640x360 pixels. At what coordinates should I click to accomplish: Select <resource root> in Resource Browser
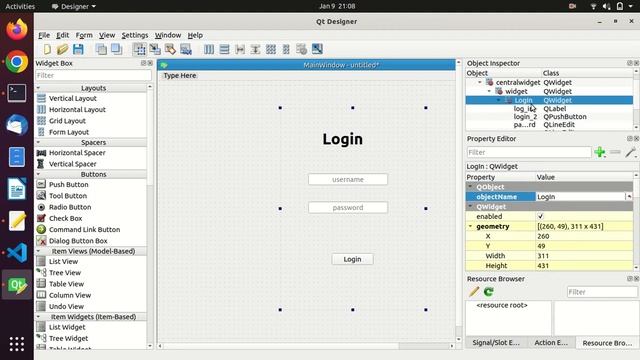(502, 305)
